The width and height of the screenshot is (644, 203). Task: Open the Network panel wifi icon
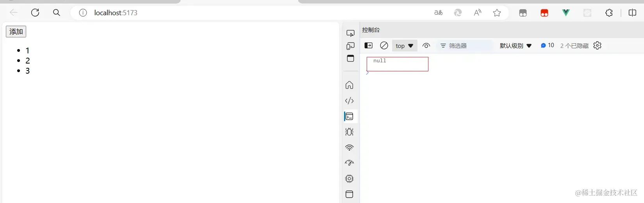coord(350,148)
